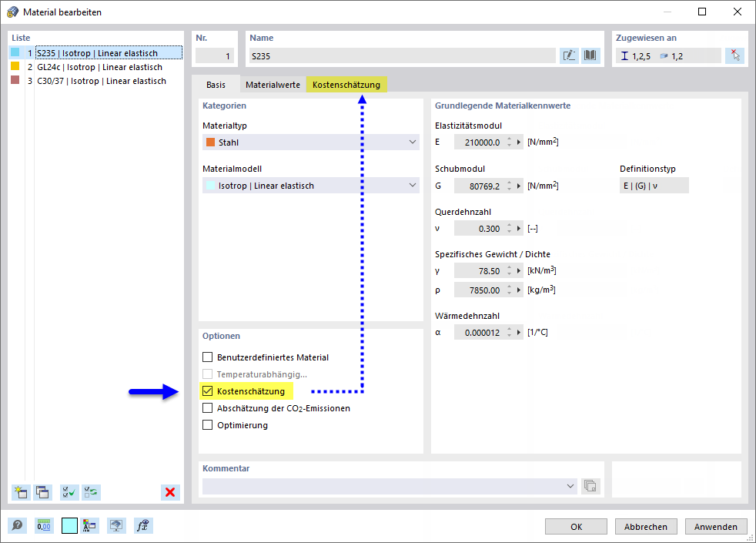The height and width of the screenshot is (543, 756).
Task: Click the yellow color swatch of GL24c
Action: (15, 66)
